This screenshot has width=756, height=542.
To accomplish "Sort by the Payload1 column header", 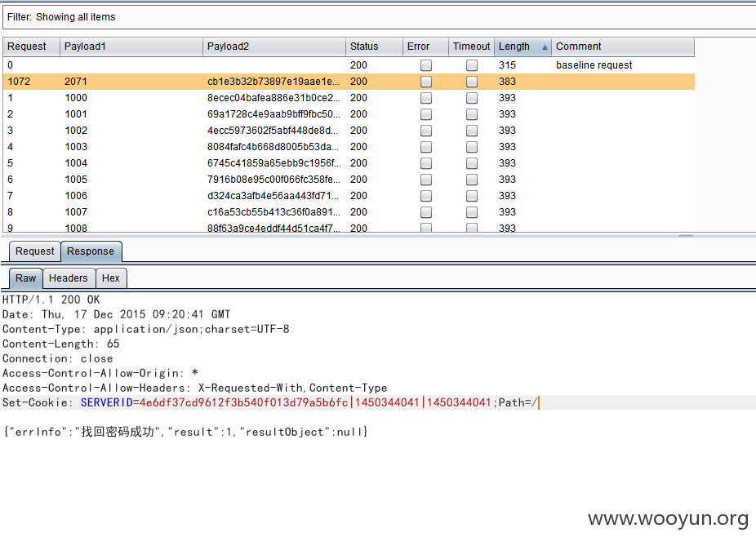I will pos(131,47).
